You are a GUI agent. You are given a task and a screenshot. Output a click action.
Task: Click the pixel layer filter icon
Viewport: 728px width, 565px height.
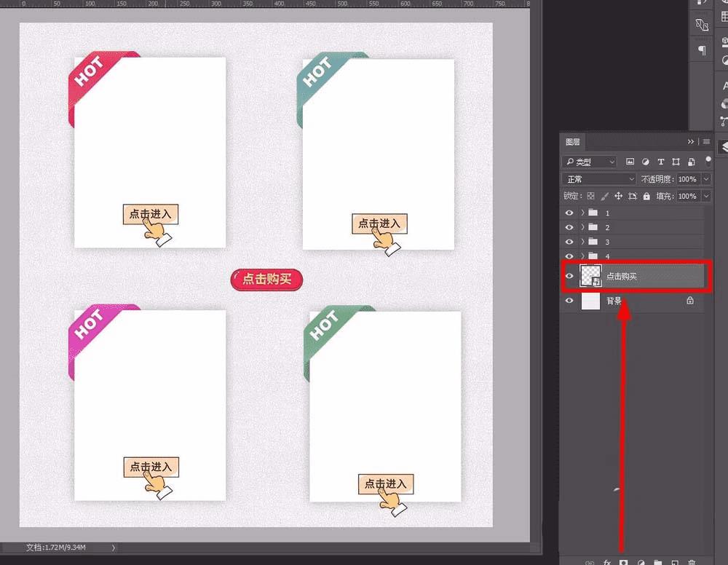click(630, 162)
